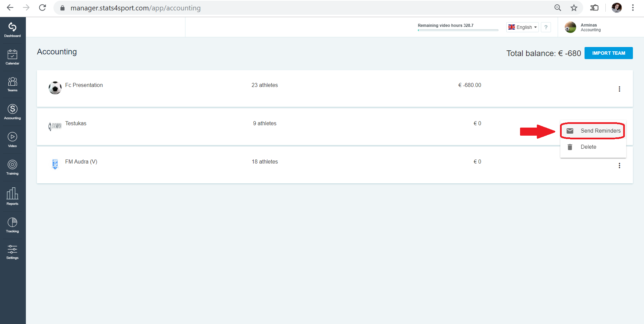Viewport: 644px width, 324px height.
Task: Open the Fc Presentation team row
Action: pyautogui.click(x=335, y=89)
